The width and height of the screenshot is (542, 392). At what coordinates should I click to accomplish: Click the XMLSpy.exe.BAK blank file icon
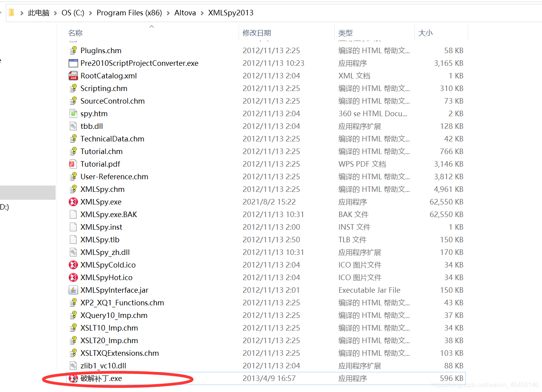point(73,214)
